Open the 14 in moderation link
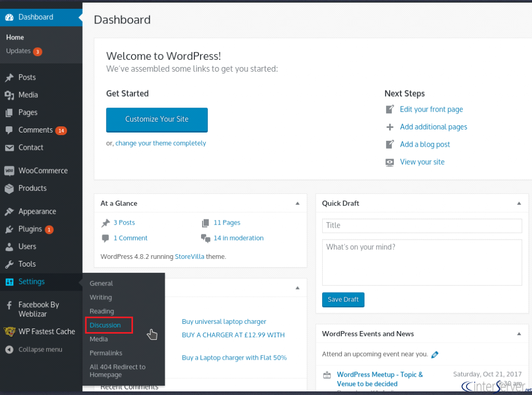532x395 pixels. [x=238, y=238]
